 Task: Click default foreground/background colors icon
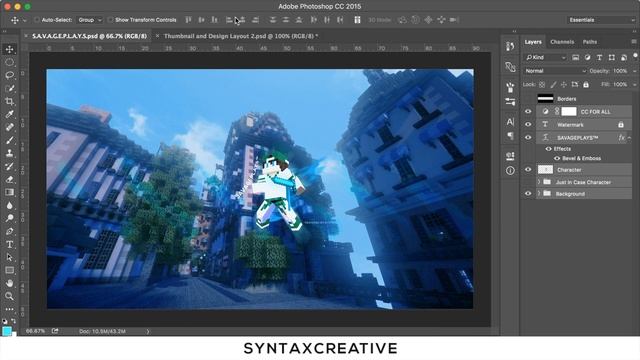click(4, 321)
